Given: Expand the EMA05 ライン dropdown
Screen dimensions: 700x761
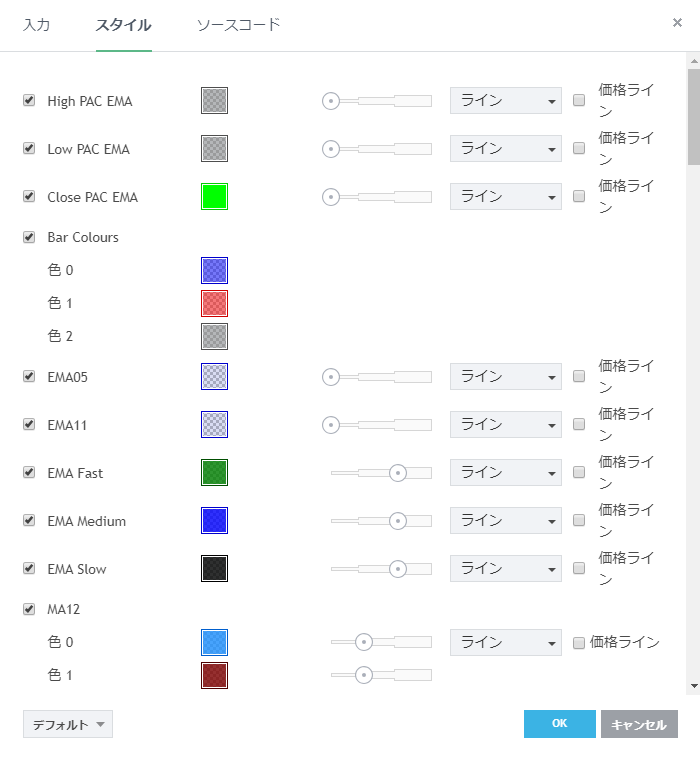Looking at the screenshot, I should pos(505,376).
